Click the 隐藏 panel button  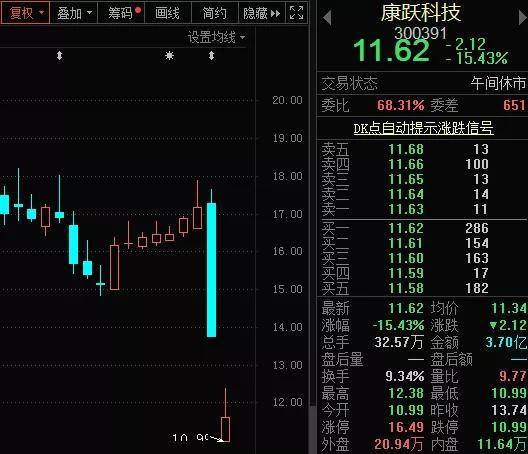[262, 13]
